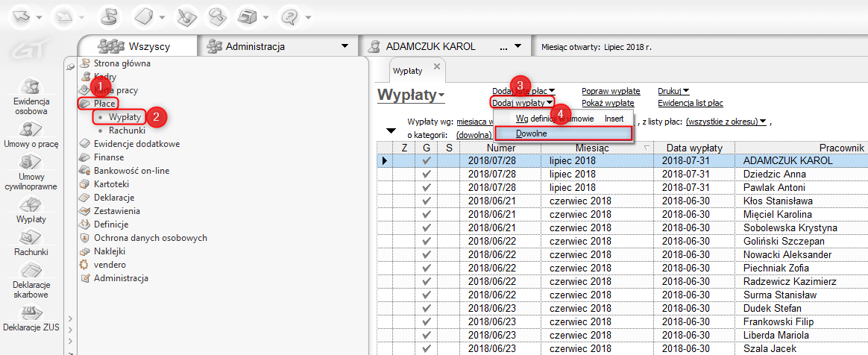The height and width of the screenshot is (355, 868).
Task: Sort by the Numer column header
Action: 501,148
